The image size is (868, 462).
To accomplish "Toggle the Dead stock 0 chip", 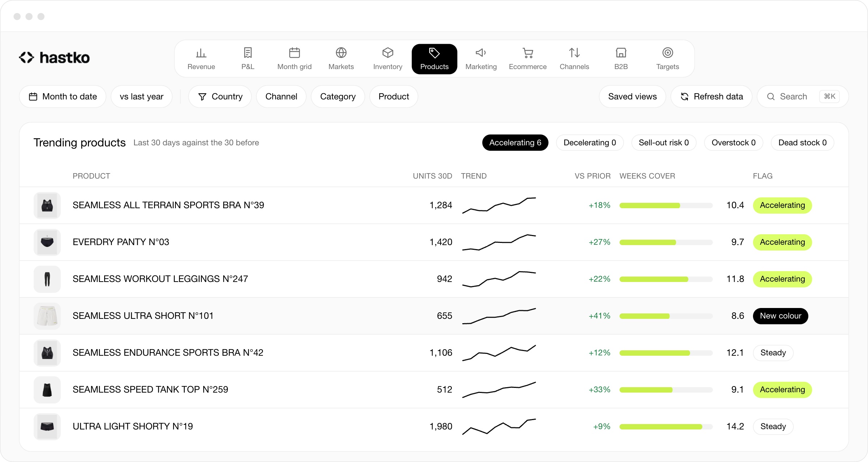I will tap(803, 143).
